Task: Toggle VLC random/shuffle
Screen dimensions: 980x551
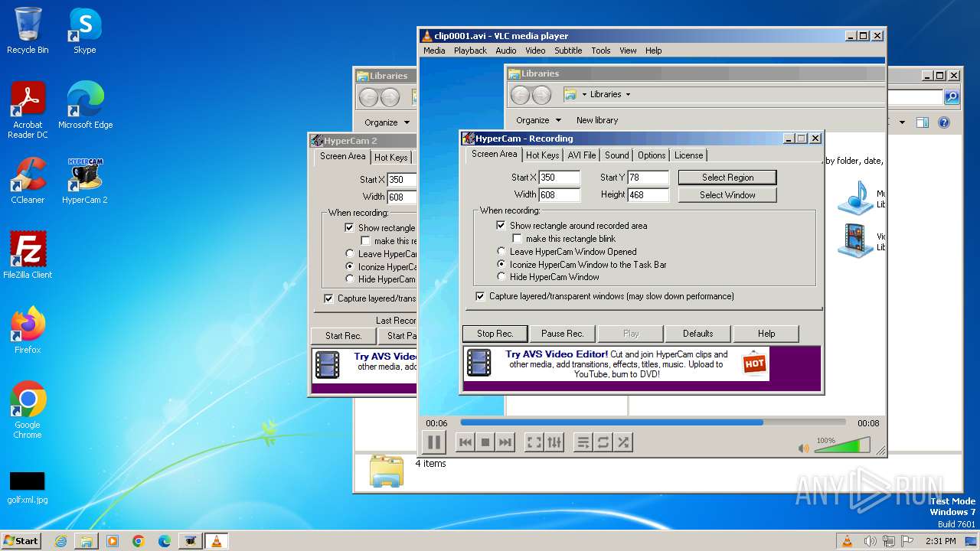Action: pos(623,442)
